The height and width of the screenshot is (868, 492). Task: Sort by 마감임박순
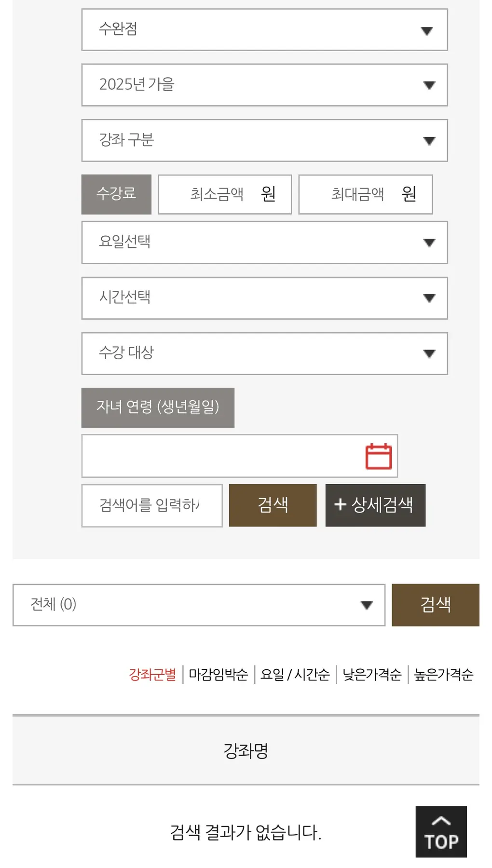tap(219, 674)
